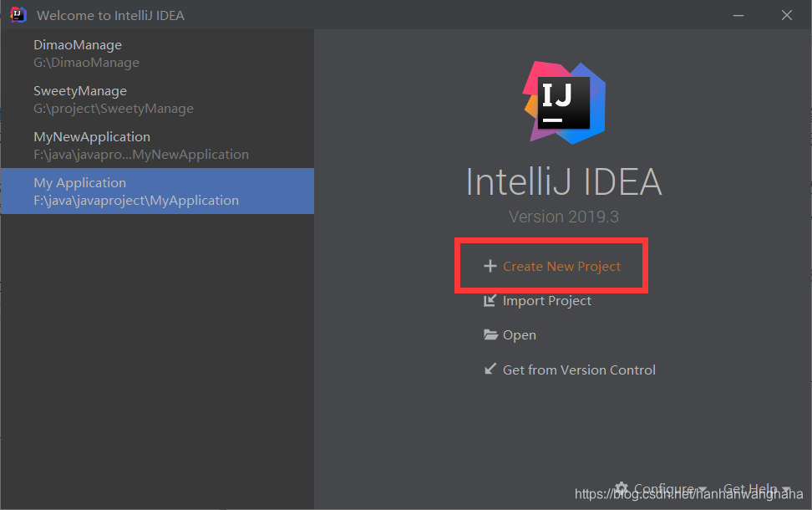The image size is (812, 510).
Task: Minimize the Welcome window
Action: pos(738,16)
